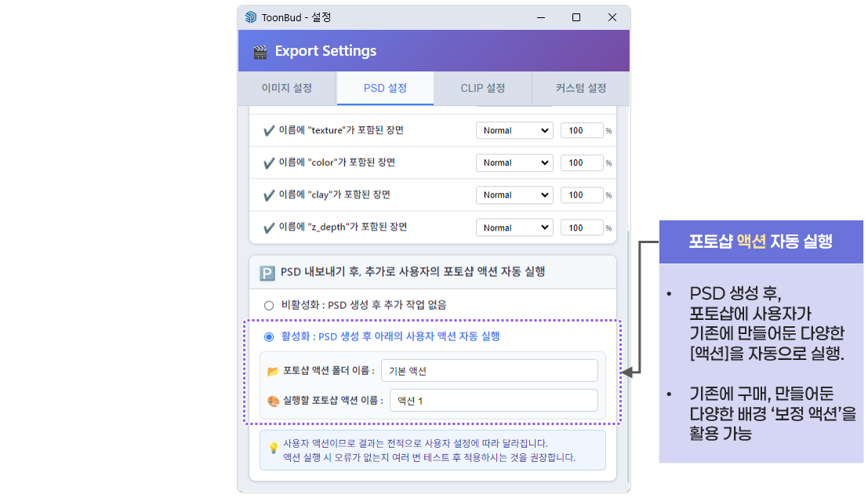
Task: Click the 액션 1 action name field
Action: 494,399
